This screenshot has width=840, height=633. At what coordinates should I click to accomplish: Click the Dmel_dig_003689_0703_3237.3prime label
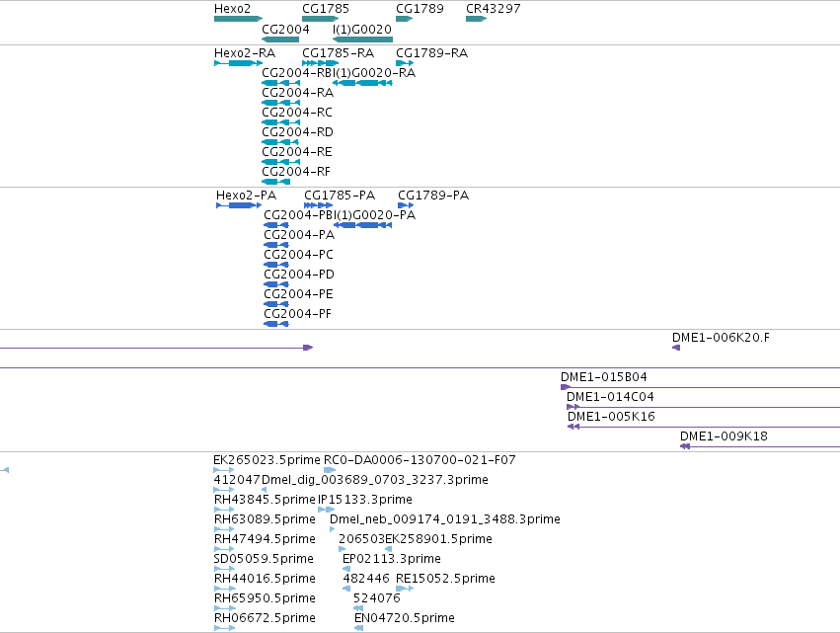pos(375,480)
